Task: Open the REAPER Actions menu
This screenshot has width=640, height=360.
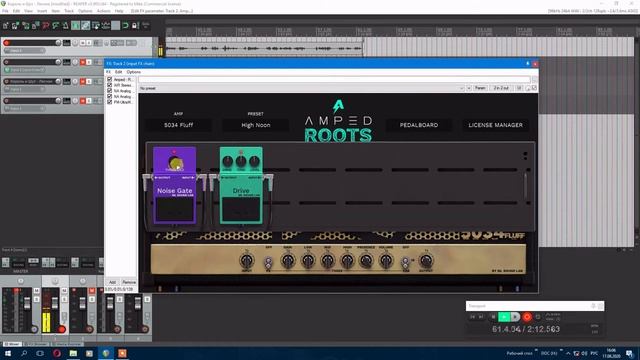Action: tap(103, 11)
